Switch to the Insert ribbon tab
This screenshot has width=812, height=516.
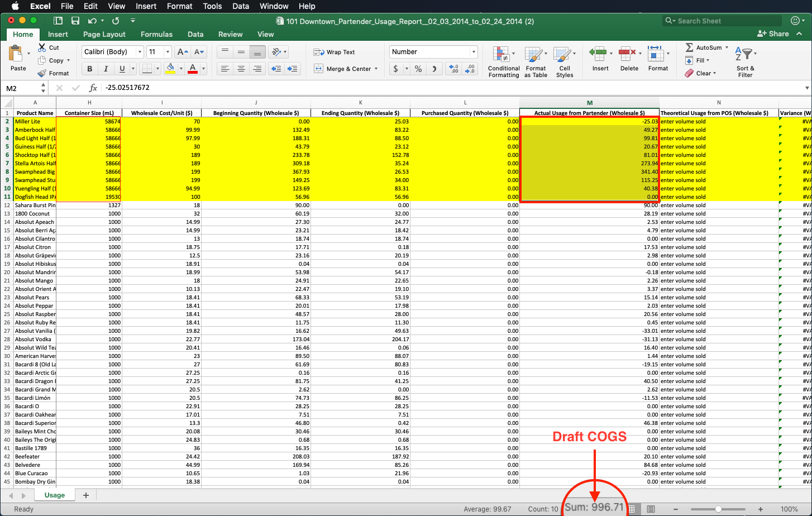pos(58,34)
